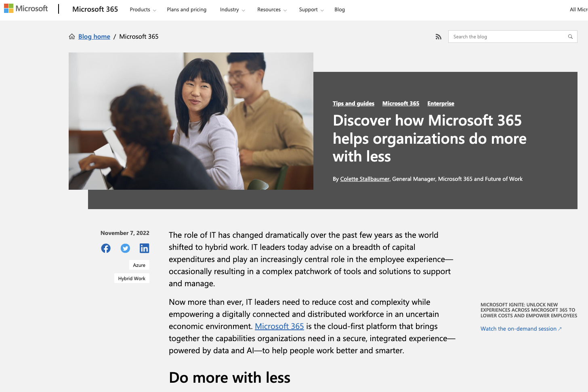The width and height of the screenshot is (588, 392).
Task: Click the Microsoft Ignite promo heading
Action: [529, 310]
